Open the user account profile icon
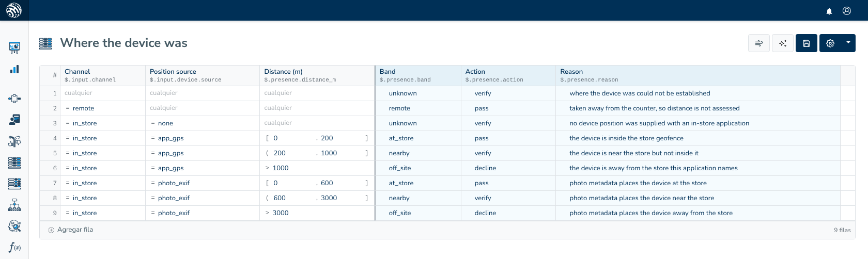The width and height of the screenshot is (868, 259). pos(847,11)
